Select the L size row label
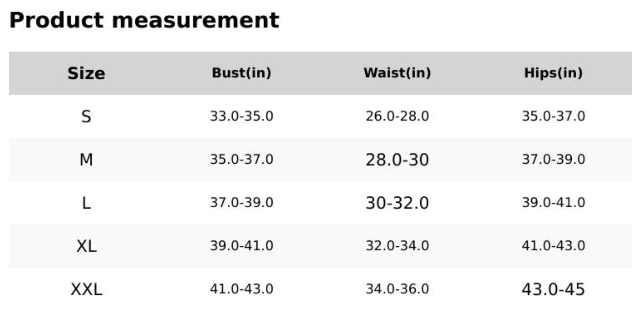This screenshot has width=644, height=326. tap(86, 203)
